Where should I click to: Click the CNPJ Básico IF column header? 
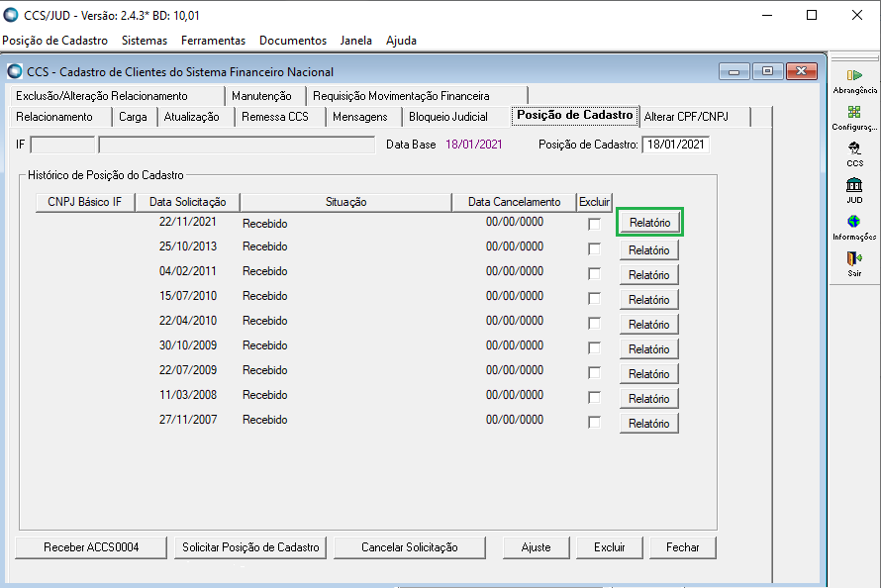click(x=85, y=202)
